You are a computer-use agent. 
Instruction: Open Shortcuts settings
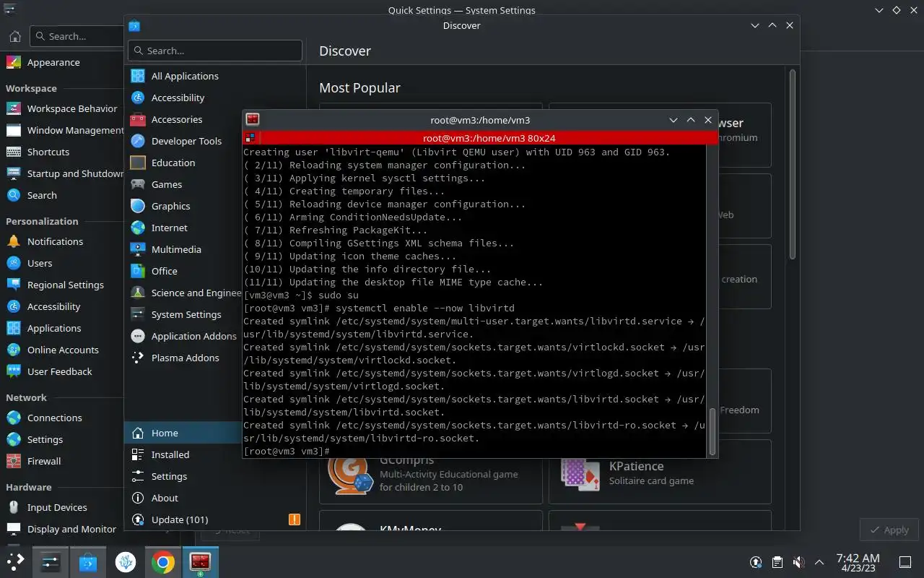coord(62,152)
